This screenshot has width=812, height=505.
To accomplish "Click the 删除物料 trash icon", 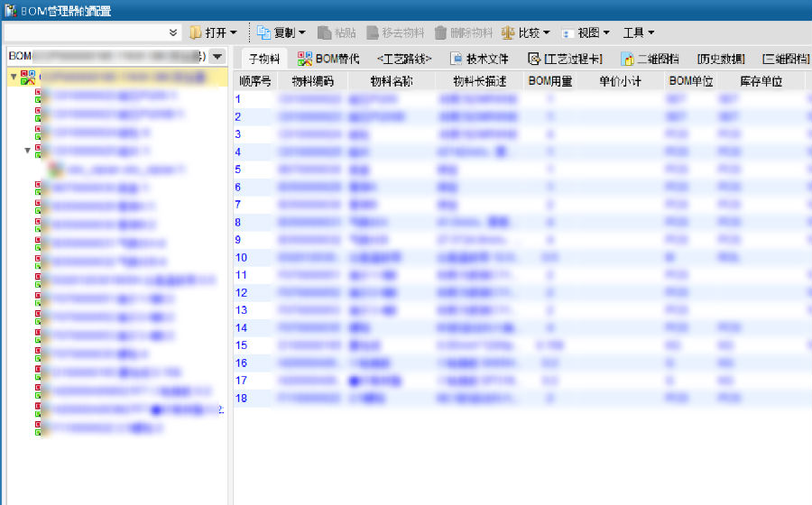I will [440, 32].
